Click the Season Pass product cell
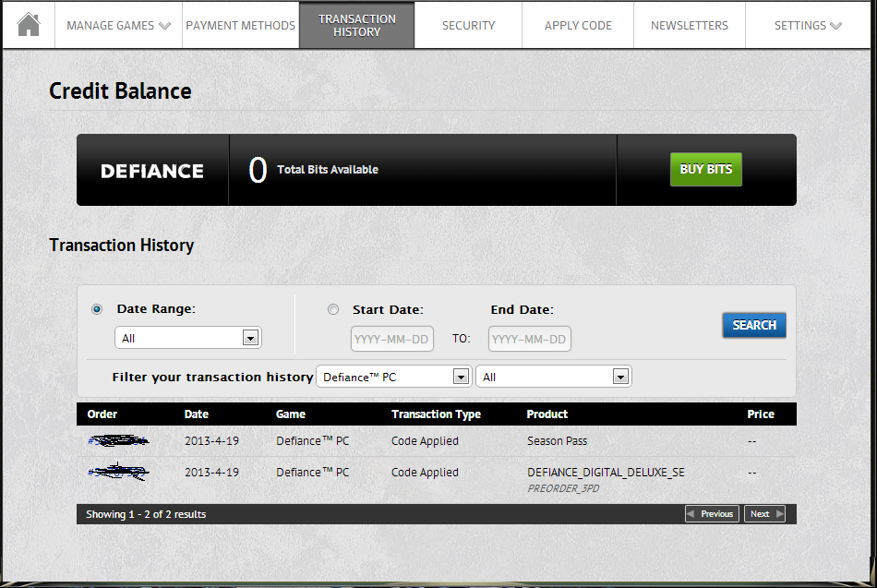Screen dimensions: 877x588 coord(557,441)
